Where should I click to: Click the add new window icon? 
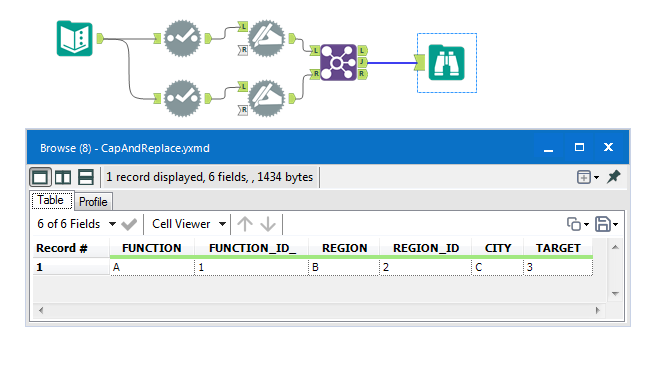[584, 177]
